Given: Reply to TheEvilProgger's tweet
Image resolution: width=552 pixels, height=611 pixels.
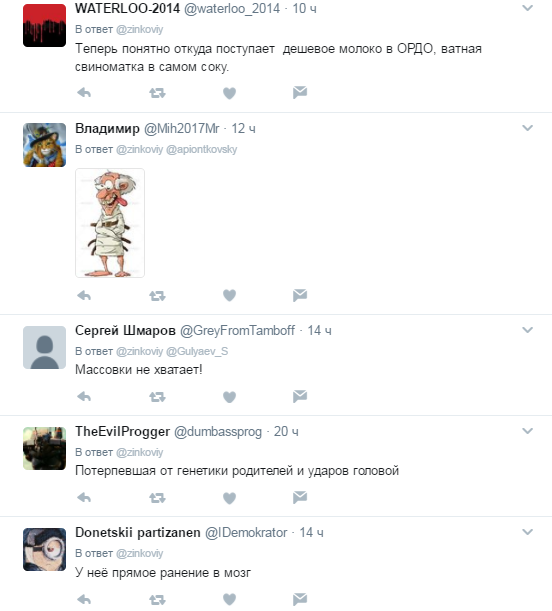Looking at the screenshot, I should (x=84, y=498).
